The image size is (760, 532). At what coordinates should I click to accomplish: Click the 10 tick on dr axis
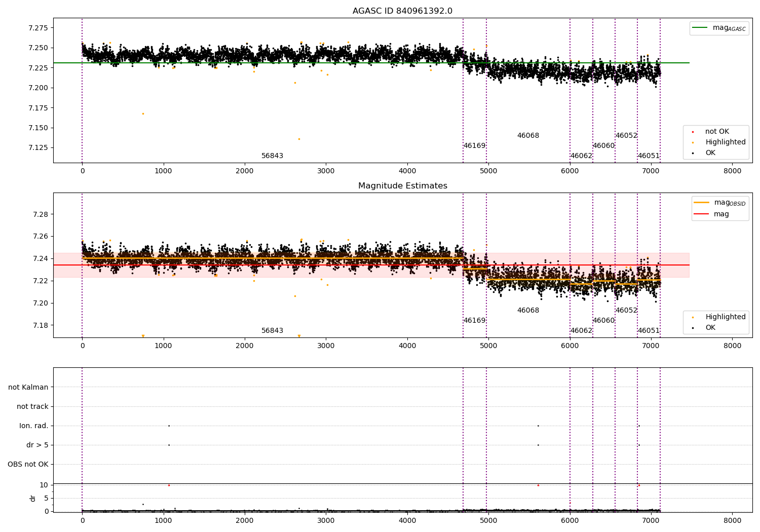(44, 485)
